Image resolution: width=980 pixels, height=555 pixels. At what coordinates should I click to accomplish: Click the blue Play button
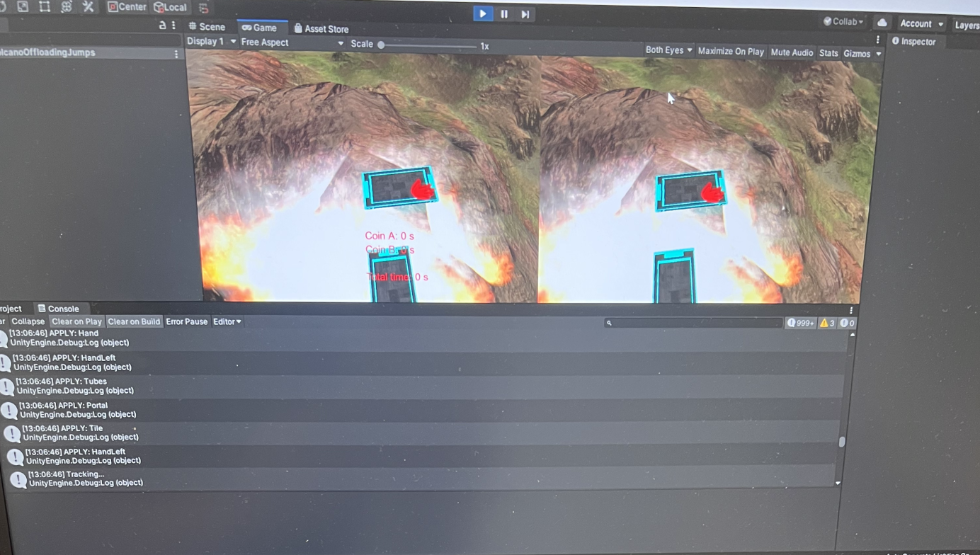(483, 13)
